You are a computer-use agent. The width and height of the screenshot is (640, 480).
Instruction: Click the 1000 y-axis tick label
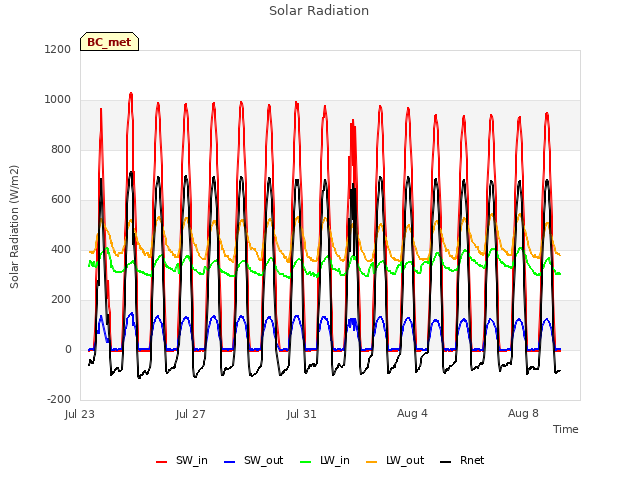(58, 100)
